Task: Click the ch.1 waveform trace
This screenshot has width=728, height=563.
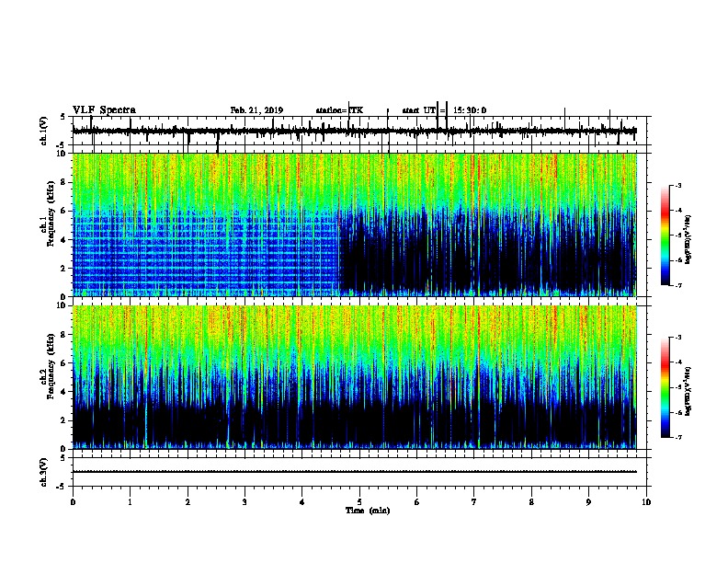Action: (354, 131)
